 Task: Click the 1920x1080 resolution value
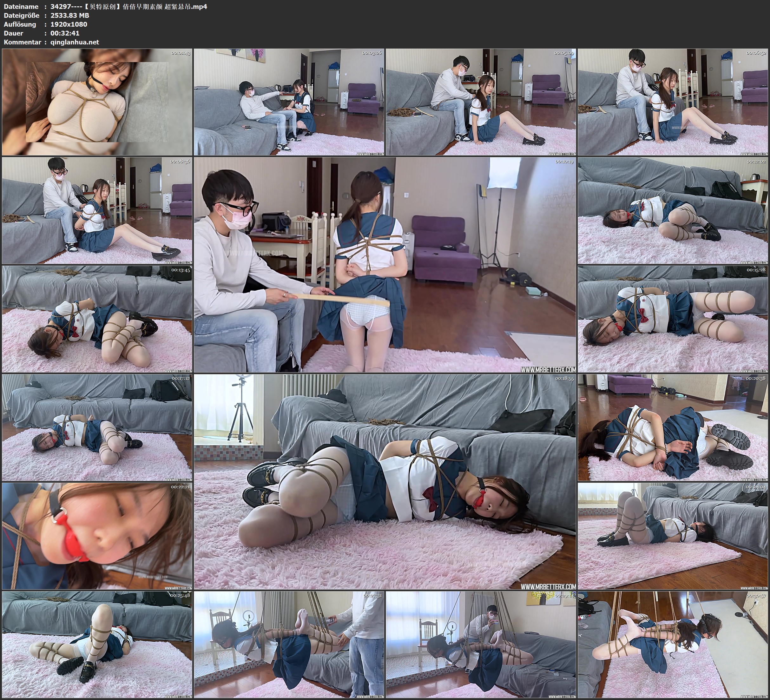click(69, 24)
